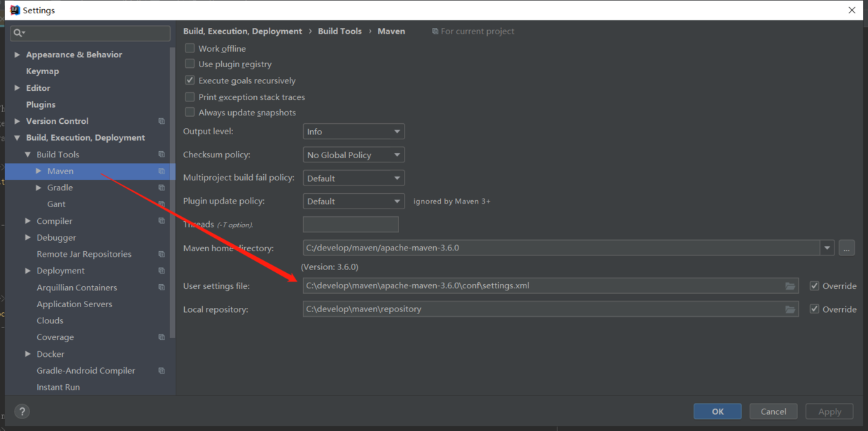Open the Plugin update policy dropdown
Viewport: 868px width, 431px height.
353,202
